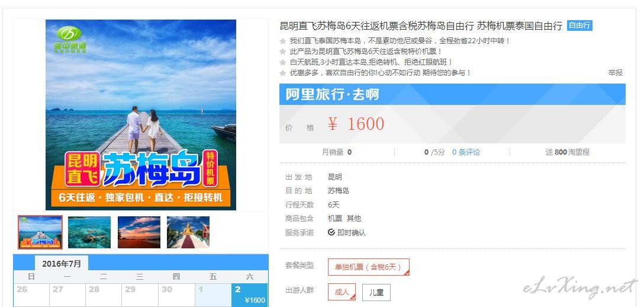Click the instant confirmation checkmark icon
The image size is (644, 307).
click(x=331, y=232)
